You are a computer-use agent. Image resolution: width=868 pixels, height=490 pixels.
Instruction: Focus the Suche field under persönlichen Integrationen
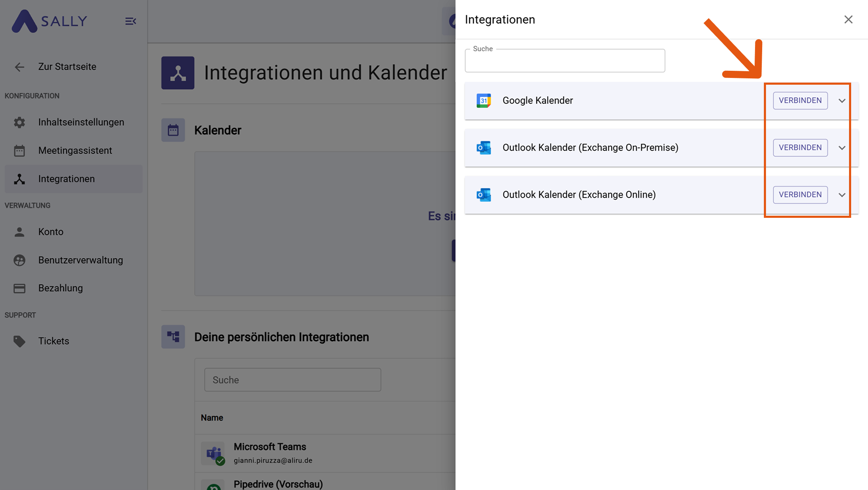293,380
